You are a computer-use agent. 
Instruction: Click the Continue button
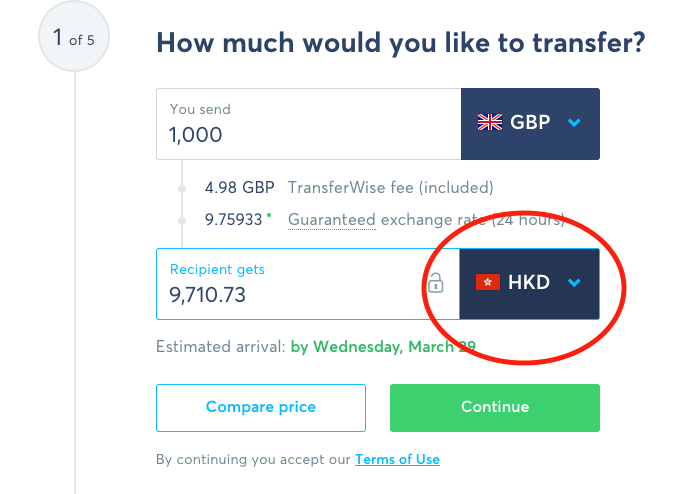495,408
